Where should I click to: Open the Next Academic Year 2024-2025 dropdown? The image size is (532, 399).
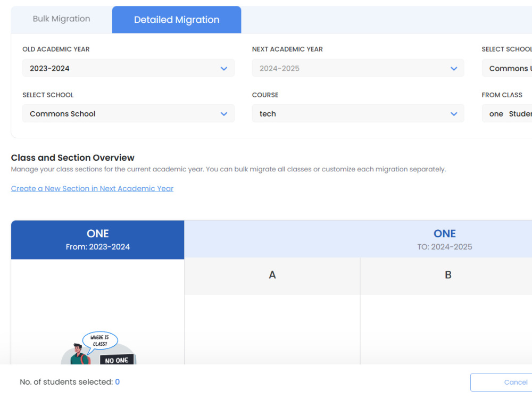pos(358,68)
